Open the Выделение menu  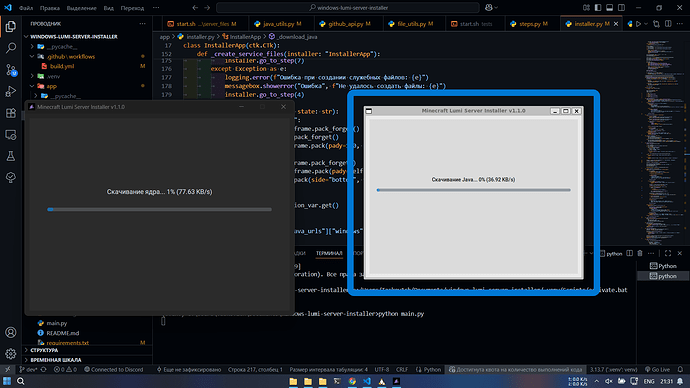81,8
